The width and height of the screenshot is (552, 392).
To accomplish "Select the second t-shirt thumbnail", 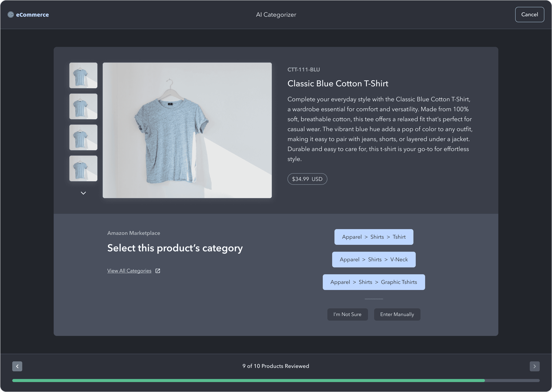I will tap(83, 106).
